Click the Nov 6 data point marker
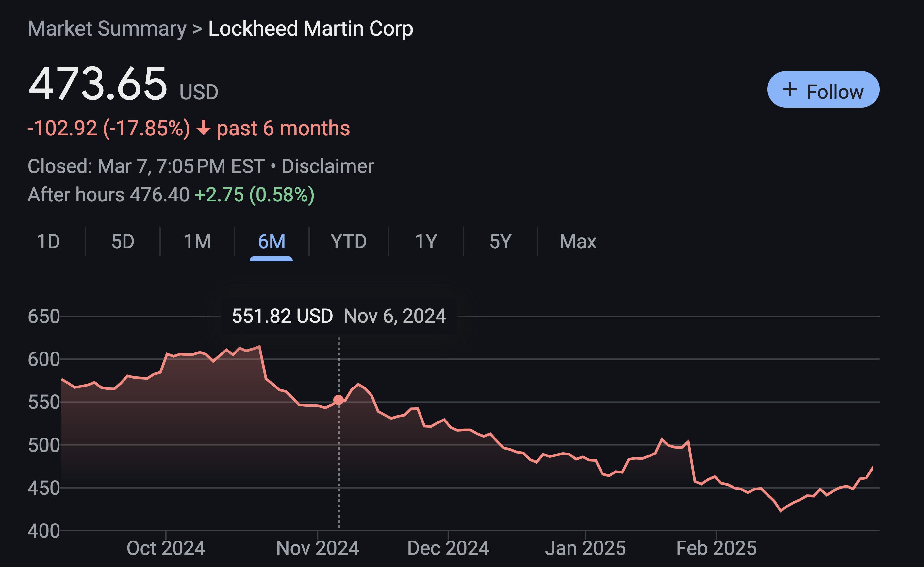 pos(338,400)
